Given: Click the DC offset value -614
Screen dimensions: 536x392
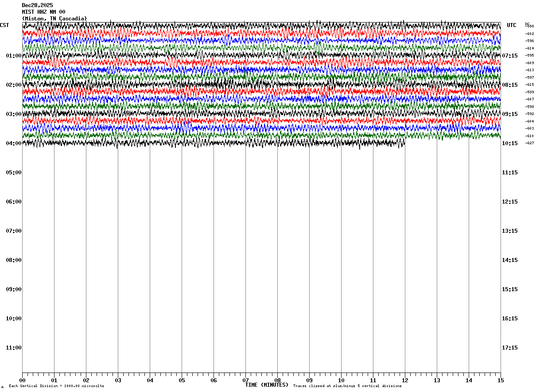Looking at the screenshot, I should pos(530,48).
